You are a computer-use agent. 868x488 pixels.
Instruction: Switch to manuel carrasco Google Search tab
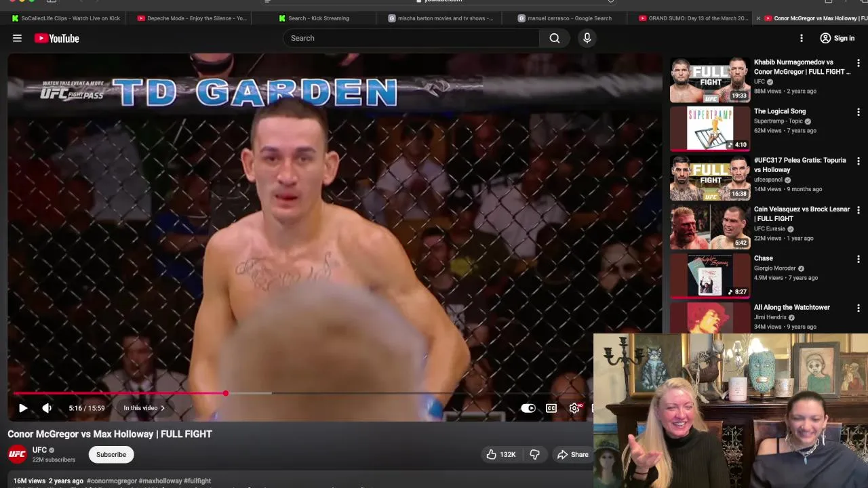[x=565, y=18]
